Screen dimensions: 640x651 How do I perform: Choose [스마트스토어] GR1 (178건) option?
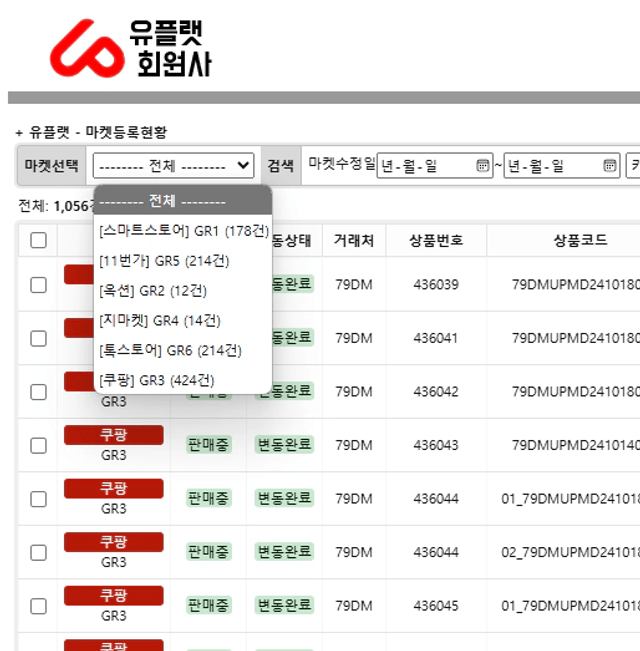(183, 231)
